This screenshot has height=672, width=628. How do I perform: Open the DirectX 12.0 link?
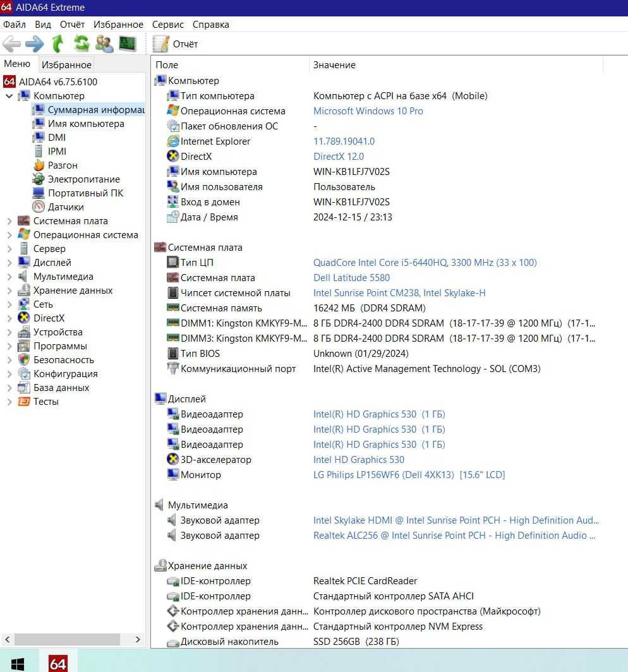click(x=338, y=157)
